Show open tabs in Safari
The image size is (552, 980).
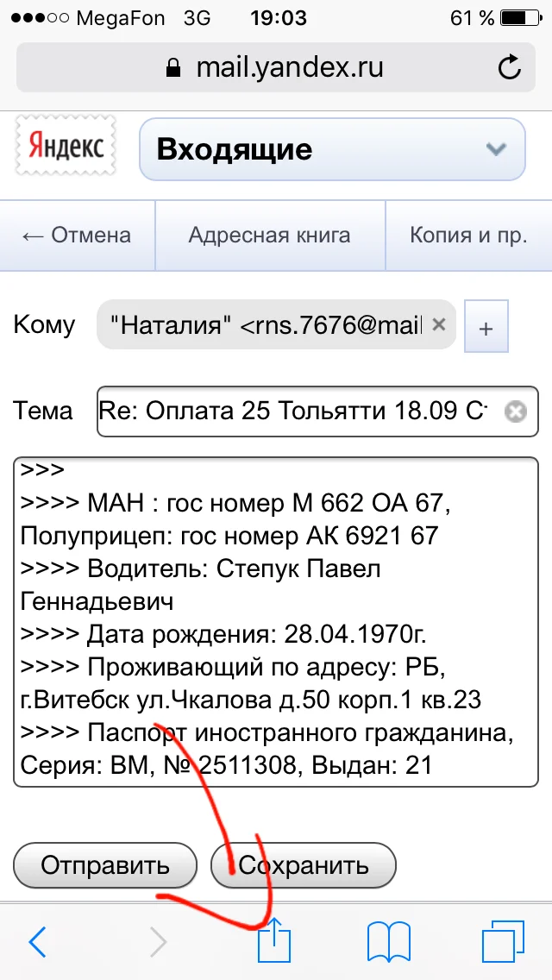click(x=504, y=942)
